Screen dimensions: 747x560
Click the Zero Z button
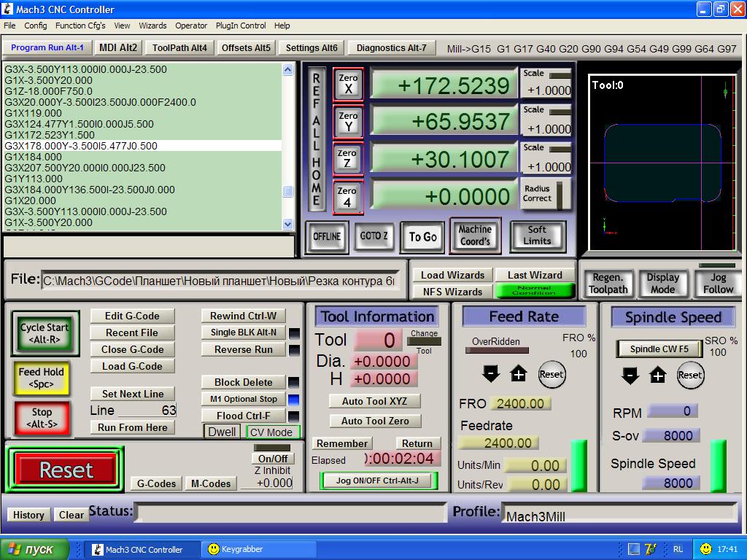(x=347, y=158)
